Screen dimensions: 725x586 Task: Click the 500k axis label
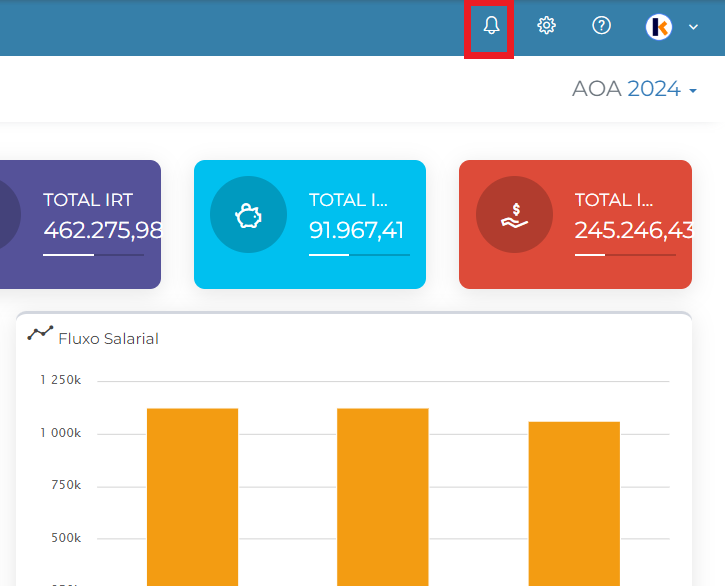pyautogui.click(x=66, y=538)
